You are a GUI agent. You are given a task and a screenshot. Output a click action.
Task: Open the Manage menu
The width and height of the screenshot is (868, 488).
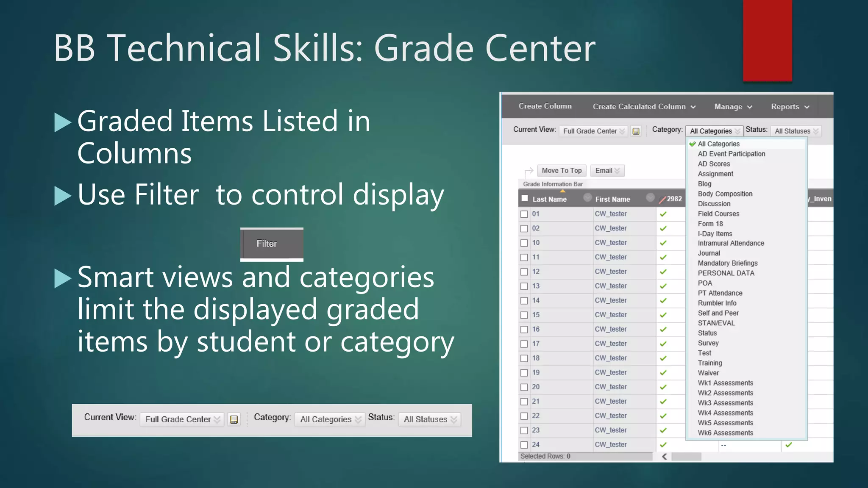[733, 107]
